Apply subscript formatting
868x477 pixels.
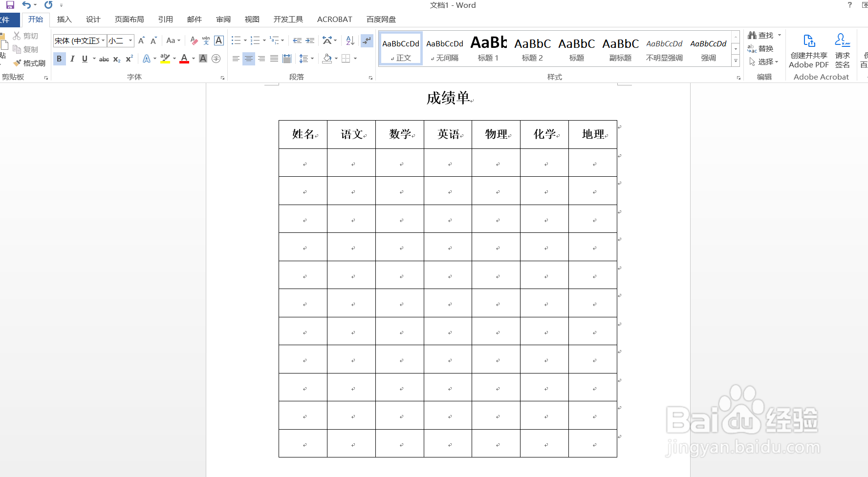117,59
